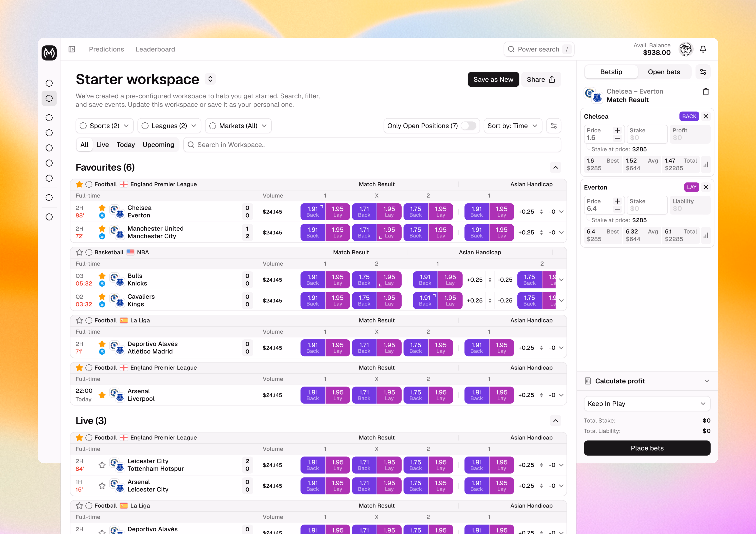Viewport: 756px width, 534px height.
Task: Open the user avatar profile
Action: pos(686,49)
